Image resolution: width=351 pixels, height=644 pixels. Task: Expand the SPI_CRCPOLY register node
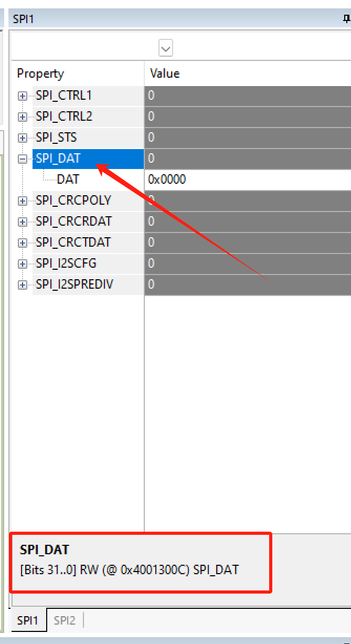(23, 201)
